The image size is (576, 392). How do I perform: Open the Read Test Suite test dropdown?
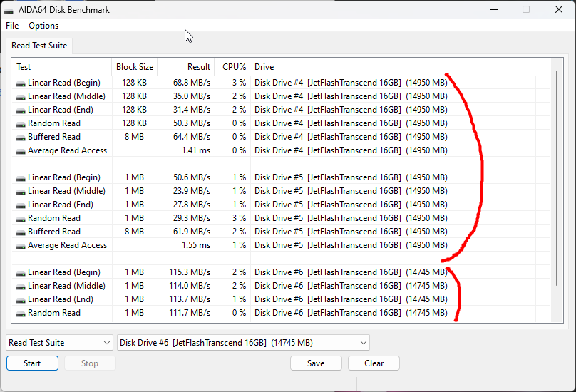pyautogui.click(x=59, y=343)
